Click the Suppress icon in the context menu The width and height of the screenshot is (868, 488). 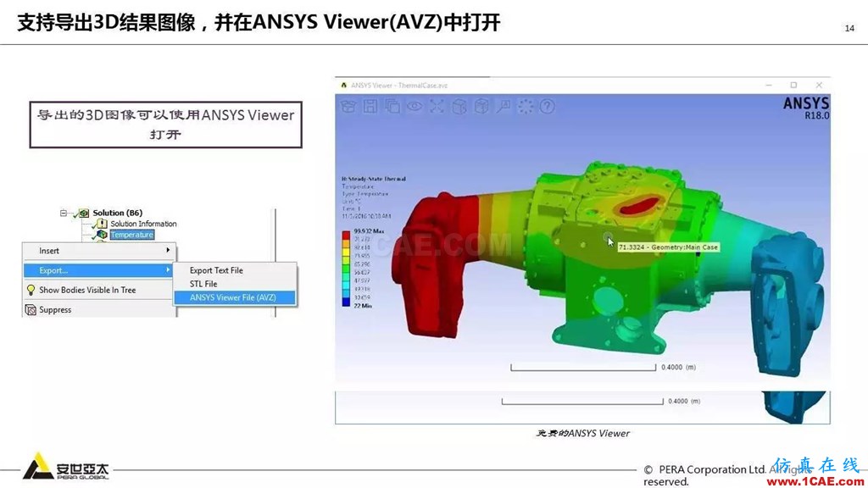click(x=31, y=310)
